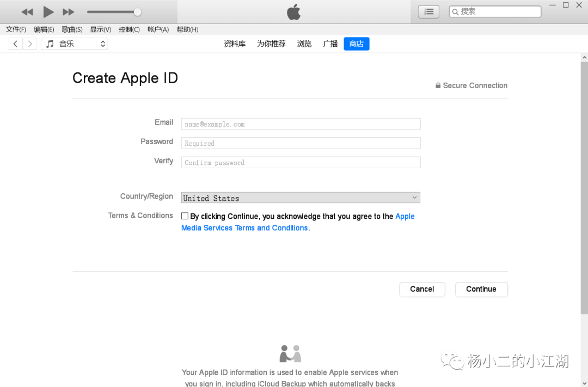Open the 显示(V) menu

point(101,29)
